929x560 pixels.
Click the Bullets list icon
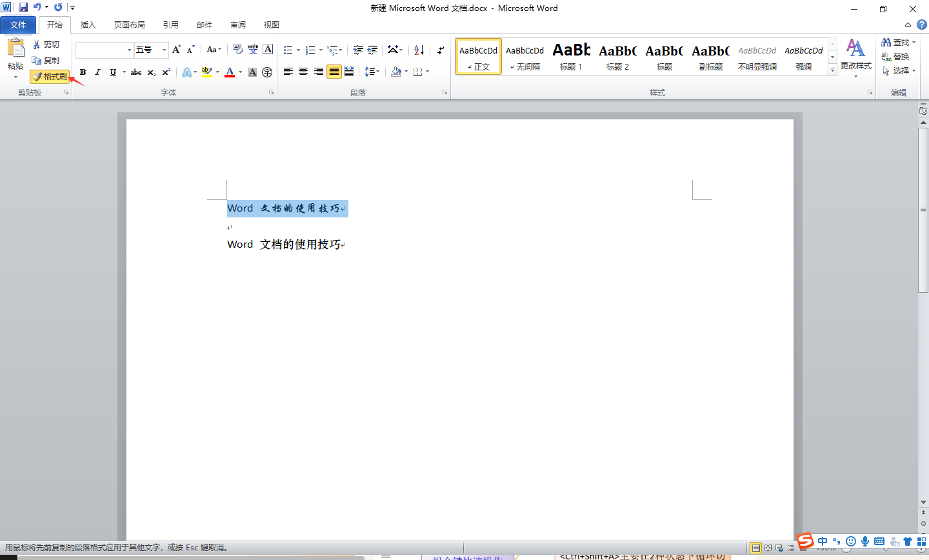pyautogui.click(x=288, y=50)
